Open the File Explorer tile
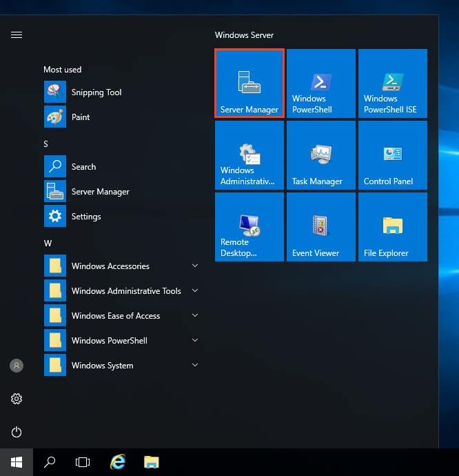The height and width of the screenshot is (476, 459). [393, 227]
